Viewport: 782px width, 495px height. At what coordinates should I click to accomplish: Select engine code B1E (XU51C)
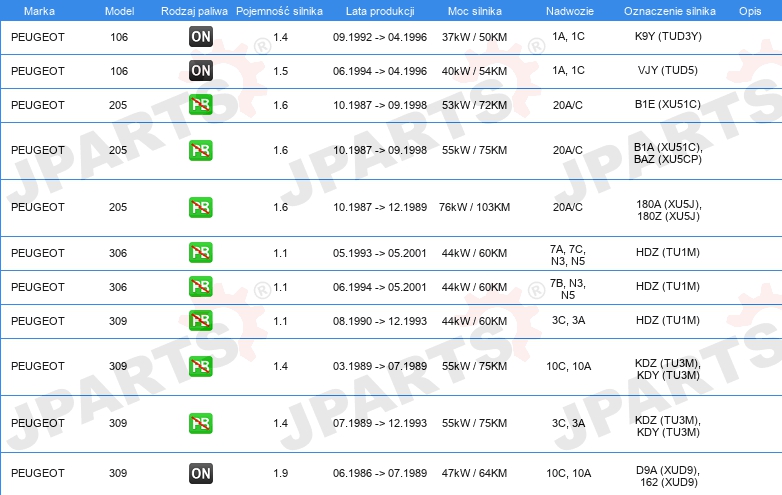[x=668, y=104]
